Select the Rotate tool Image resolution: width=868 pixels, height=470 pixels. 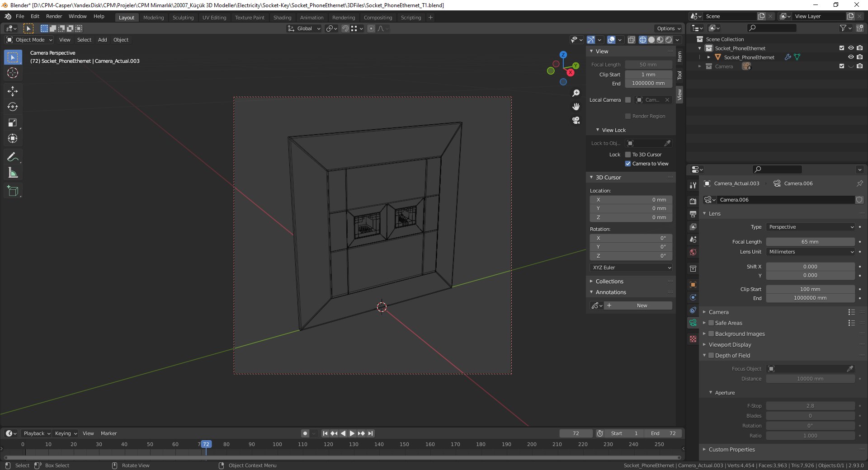coord(13,107)
